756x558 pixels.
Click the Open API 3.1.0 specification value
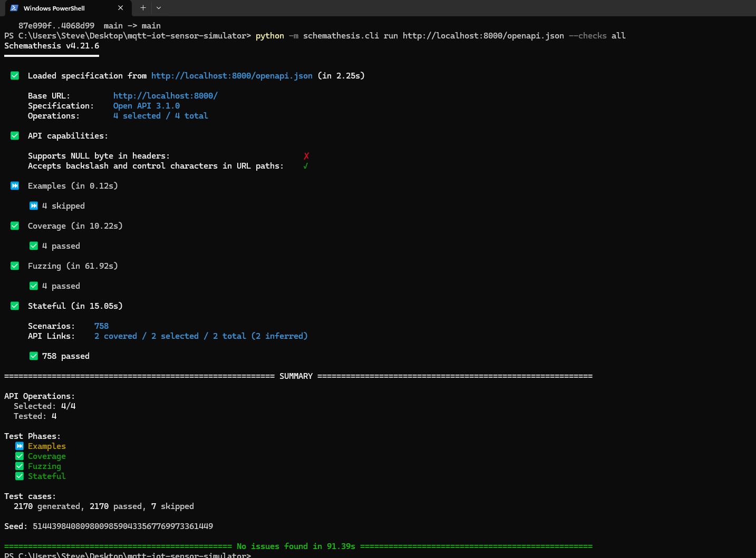(x=147, y=106)
